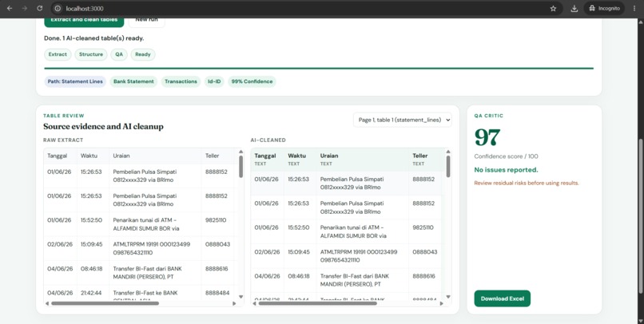The height and width of the screenshot is (324, 644).
Task: Click Extract and clean tables button
Action: point(84,21)
